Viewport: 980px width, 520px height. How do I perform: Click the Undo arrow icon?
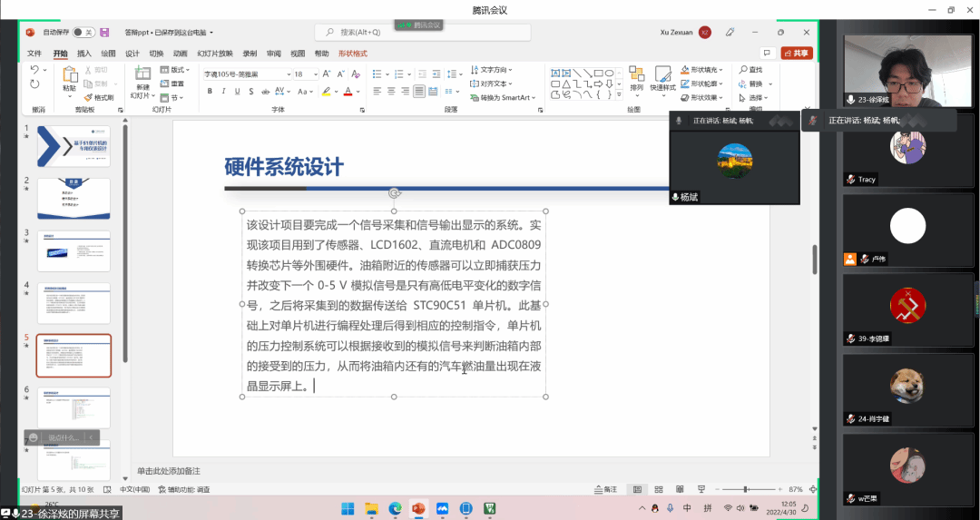pyautogui.click(x=34, y=70)
